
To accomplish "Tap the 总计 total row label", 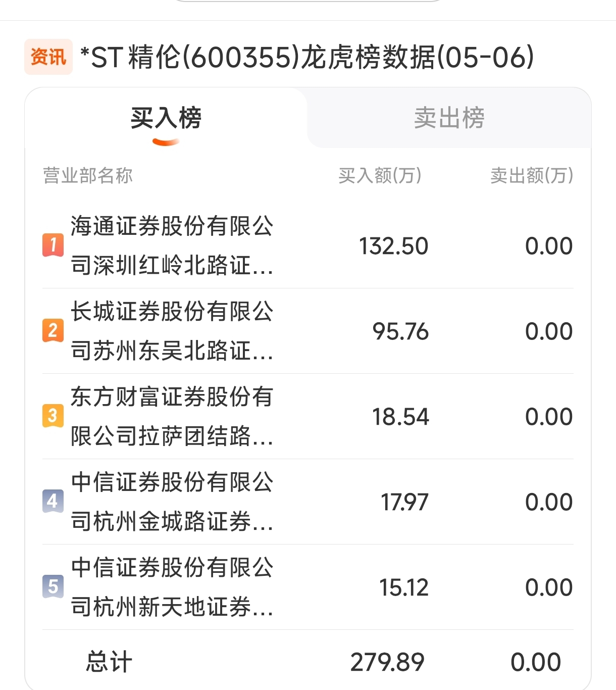I will [109, 662].
